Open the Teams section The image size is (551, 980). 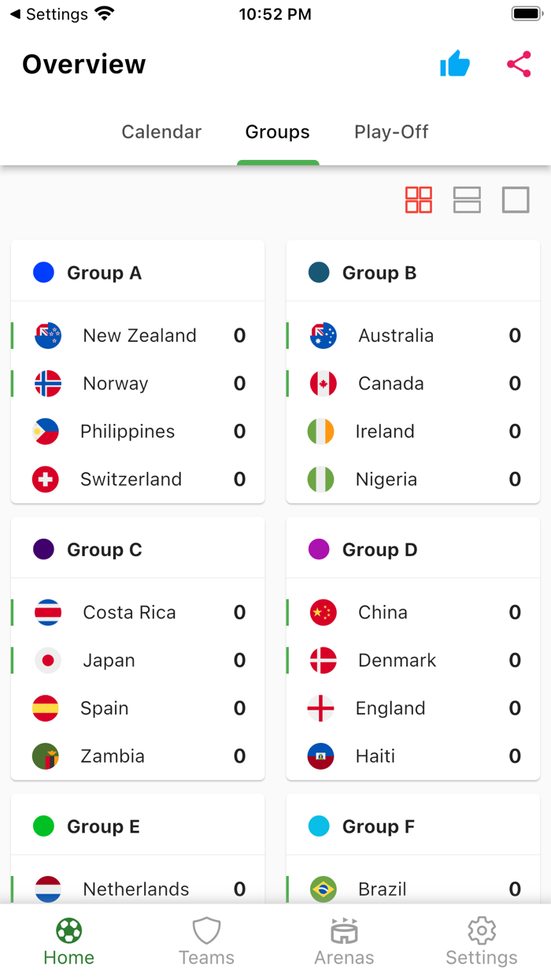(x=206, y=939)
